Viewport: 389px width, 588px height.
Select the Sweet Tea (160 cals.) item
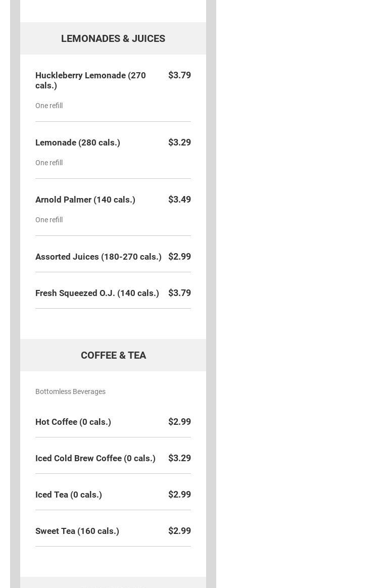77,531
